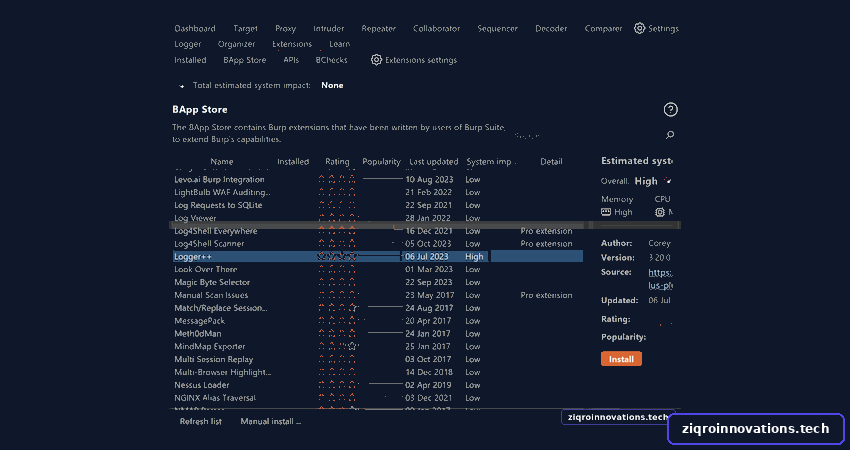Image resolution: width=850 pixels, height=450 pixels.
Task: Sort by the Rating column header
Action: (x=337, y=162)
